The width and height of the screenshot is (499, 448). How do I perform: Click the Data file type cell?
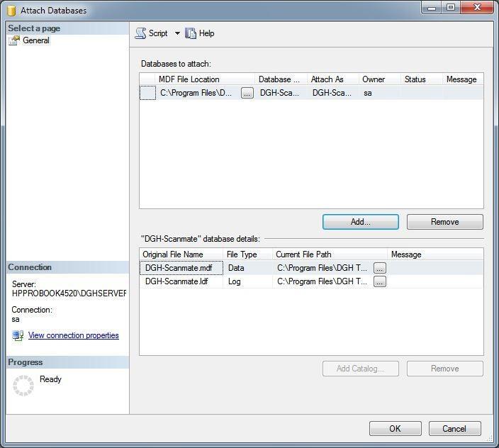[x=247, y=268]
